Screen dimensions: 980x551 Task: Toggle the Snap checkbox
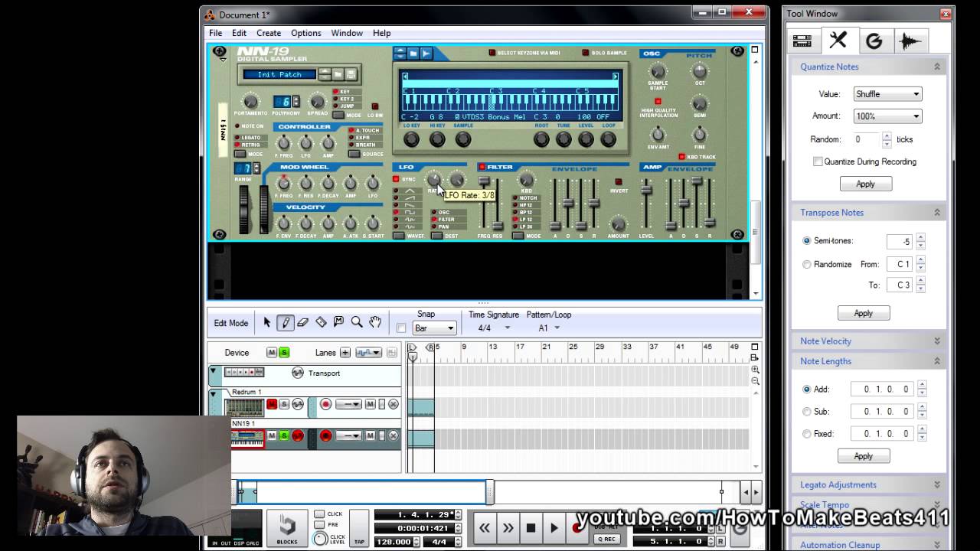401,328
